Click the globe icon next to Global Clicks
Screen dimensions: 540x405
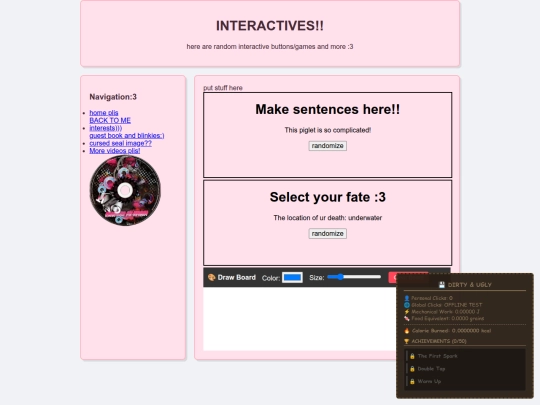tap(407, 305)
